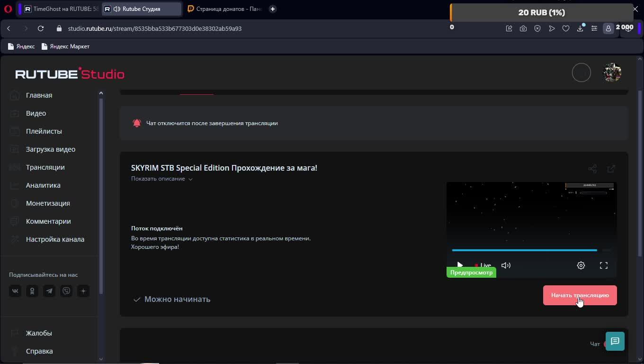The image size is (644, 364).
Task: Open a new browser tab
Action: click(273, 9)
